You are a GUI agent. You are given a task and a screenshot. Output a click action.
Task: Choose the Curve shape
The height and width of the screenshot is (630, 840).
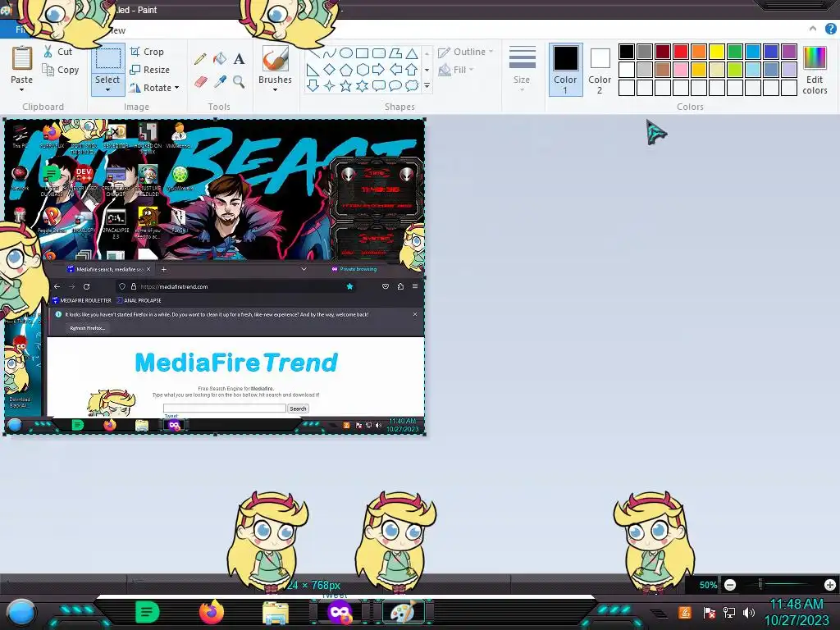330,52
